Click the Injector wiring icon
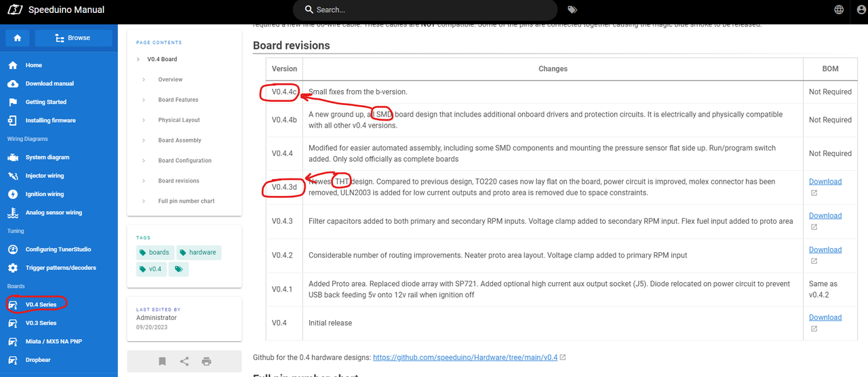Screen dimensions: 868x377 click(x=12, y=176)
